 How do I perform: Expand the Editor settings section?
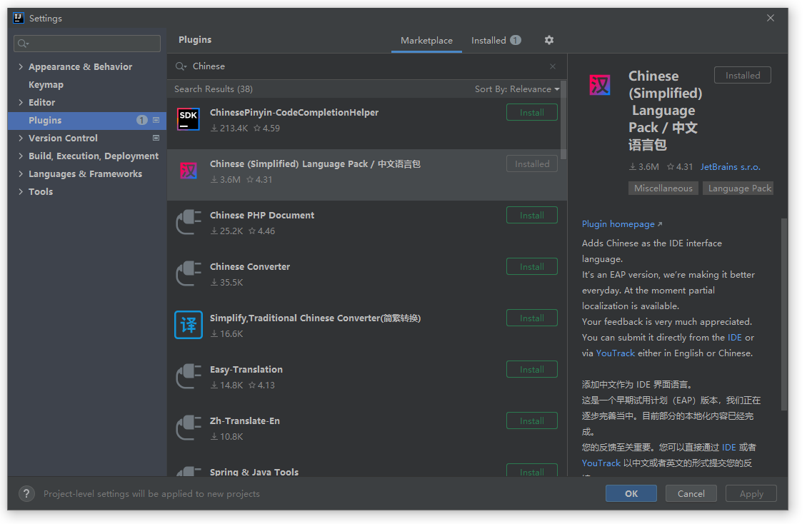(x=20, y=103)
